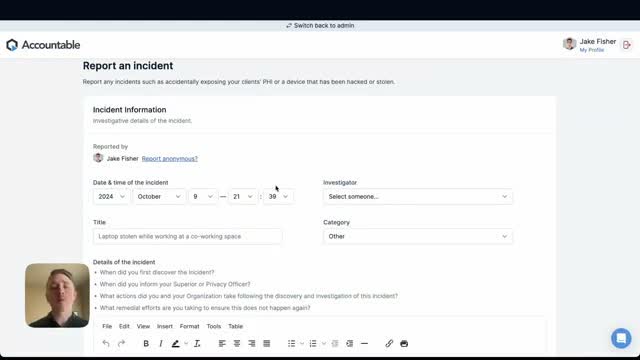Click the logout icon beside Jake Fisher

click(x=627, y=45)
